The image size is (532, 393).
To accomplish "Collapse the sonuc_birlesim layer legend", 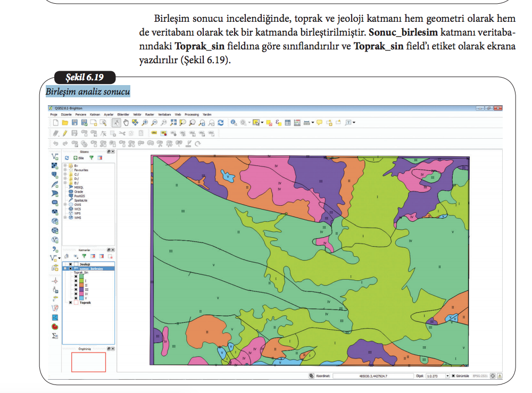I will pyautogui.click(x=65, y=269).
